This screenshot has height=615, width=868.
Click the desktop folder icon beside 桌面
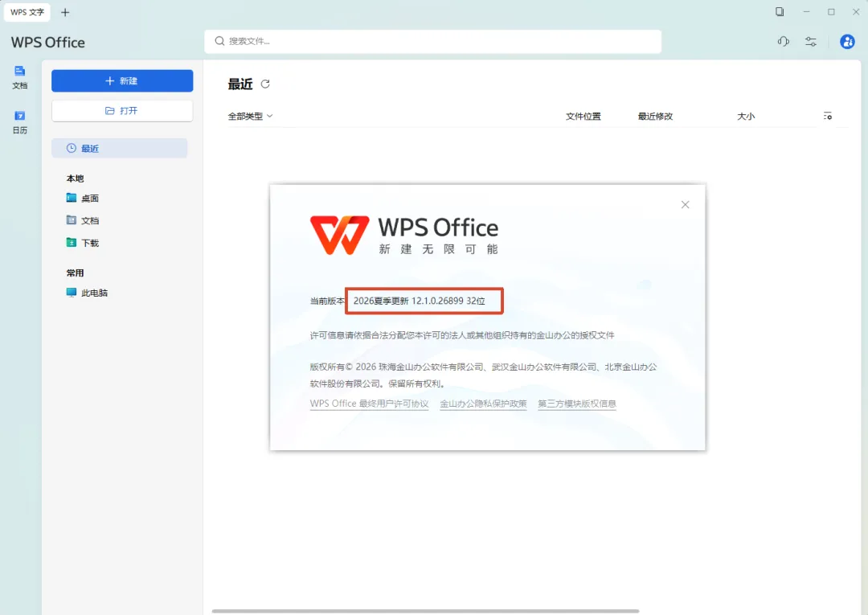tap(72, 198)
